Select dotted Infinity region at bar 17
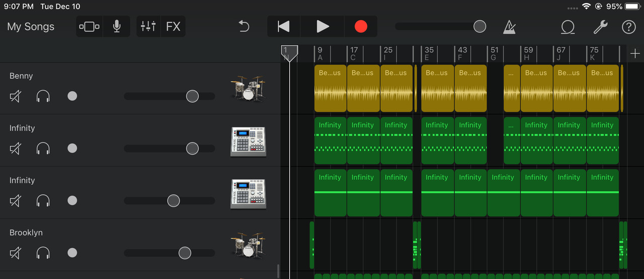This screenshot has width=644, height=279. click(x=363, y=141)
